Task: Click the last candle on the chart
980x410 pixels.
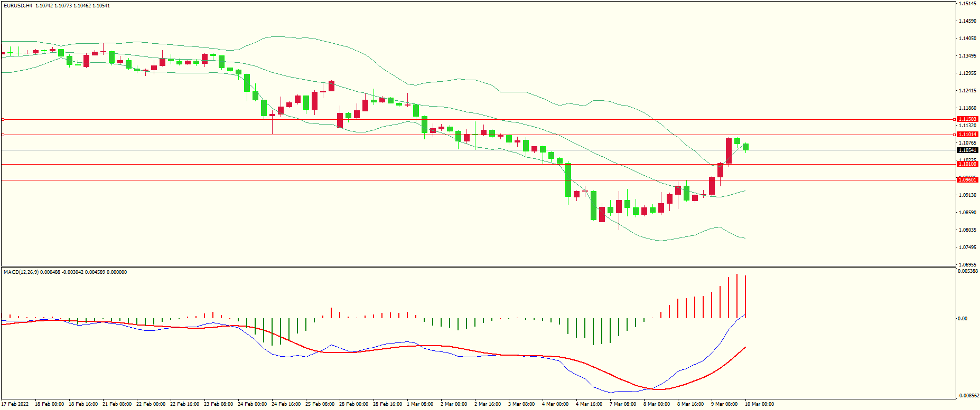Action: click(745, 147)
